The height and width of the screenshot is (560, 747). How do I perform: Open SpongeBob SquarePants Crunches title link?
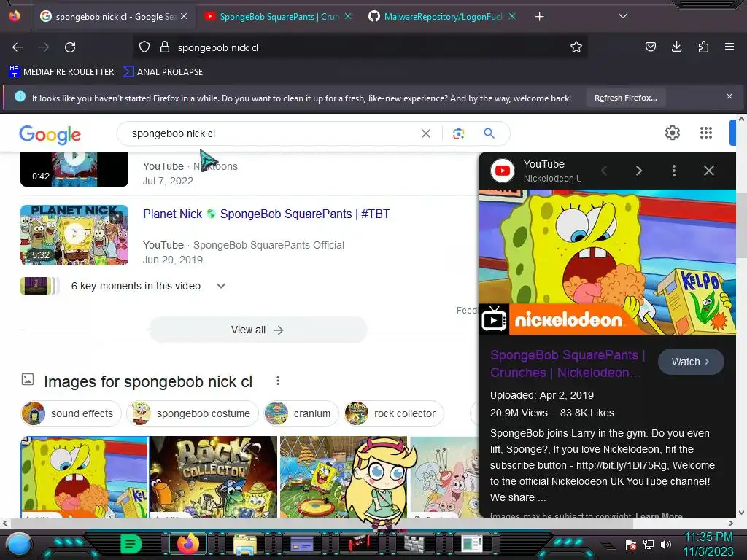pos(568,364)
